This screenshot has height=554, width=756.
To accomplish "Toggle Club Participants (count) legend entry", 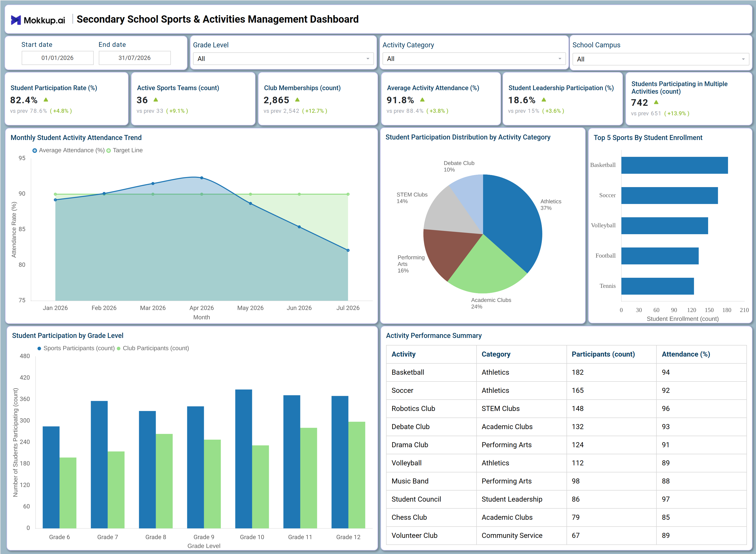I will 153,349.
